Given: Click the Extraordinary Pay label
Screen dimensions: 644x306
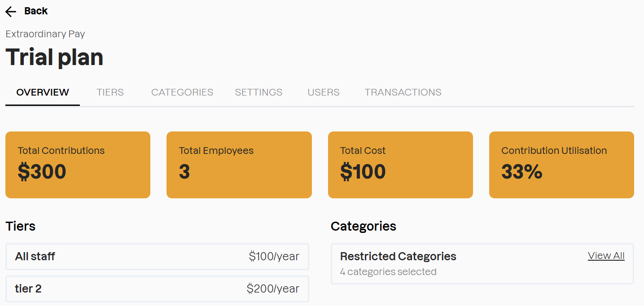Looking at the screenshot, I should pyautogui.click(x=45, y=34).
